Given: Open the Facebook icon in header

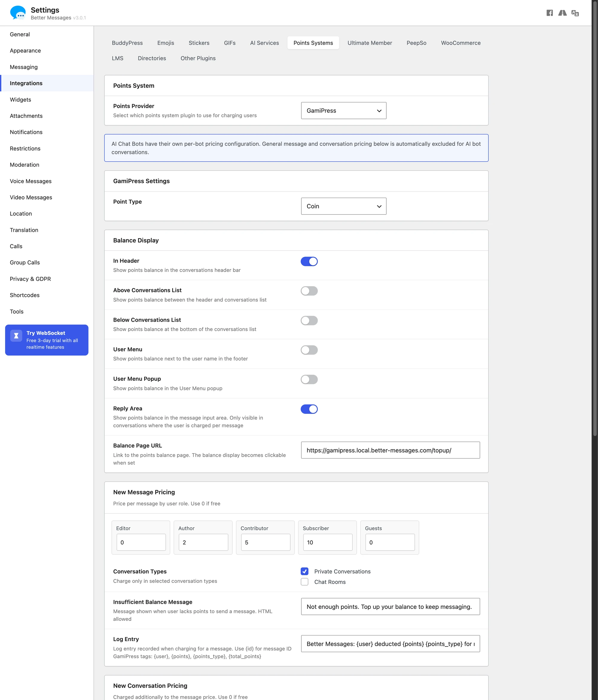Looking at the screenshot, I should (x=550, y=13).
